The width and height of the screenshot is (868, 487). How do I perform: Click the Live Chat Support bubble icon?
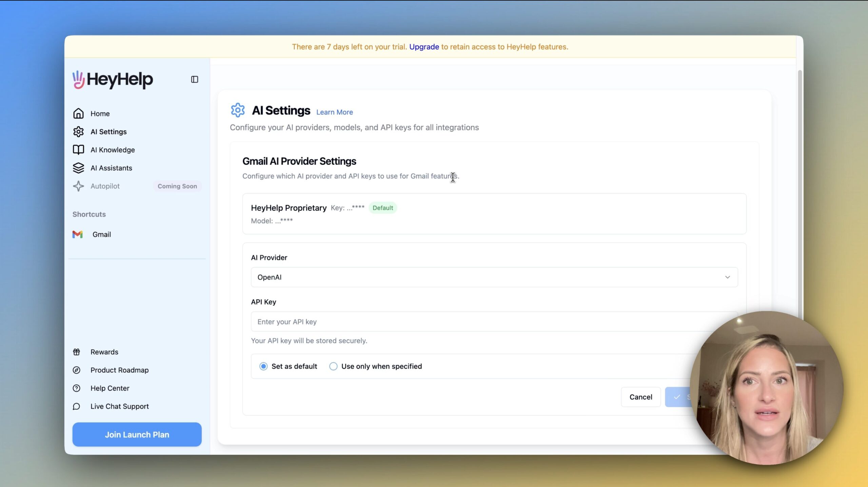point(77,406)
